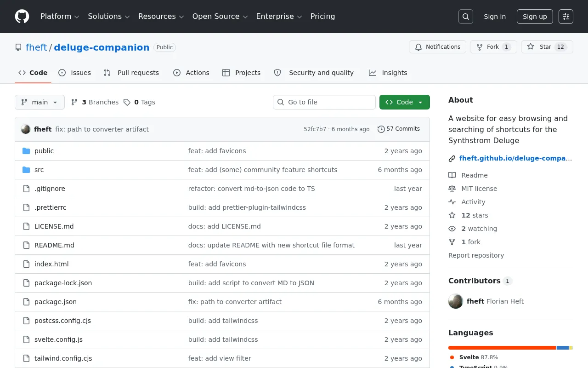Open the Pricing page
This screenshot has height=368, width=588.
coord(322,17)
